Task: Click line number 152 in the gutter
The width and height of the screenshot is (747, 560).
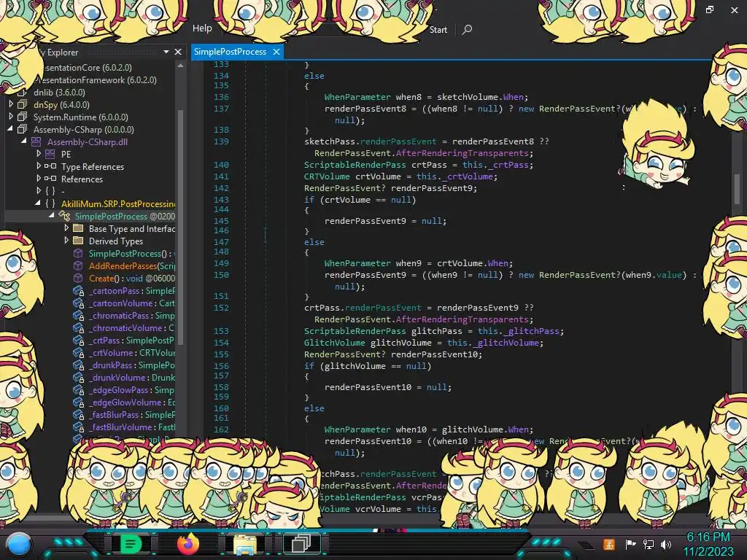Action: [x=221, y=308]
